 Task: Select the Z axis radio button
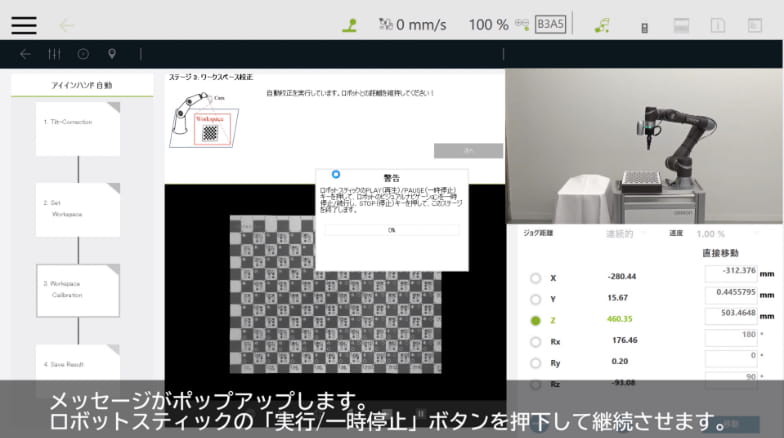coord(536,320)
